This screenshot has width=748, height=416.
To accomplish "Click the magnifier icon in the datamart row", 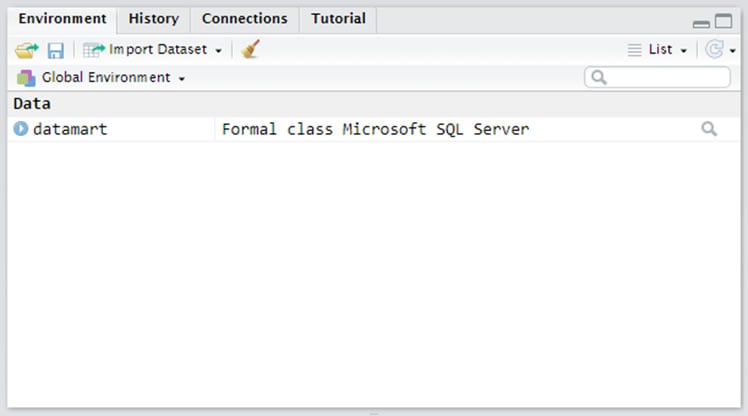I will pyautogui.click(x=709, y=129).
